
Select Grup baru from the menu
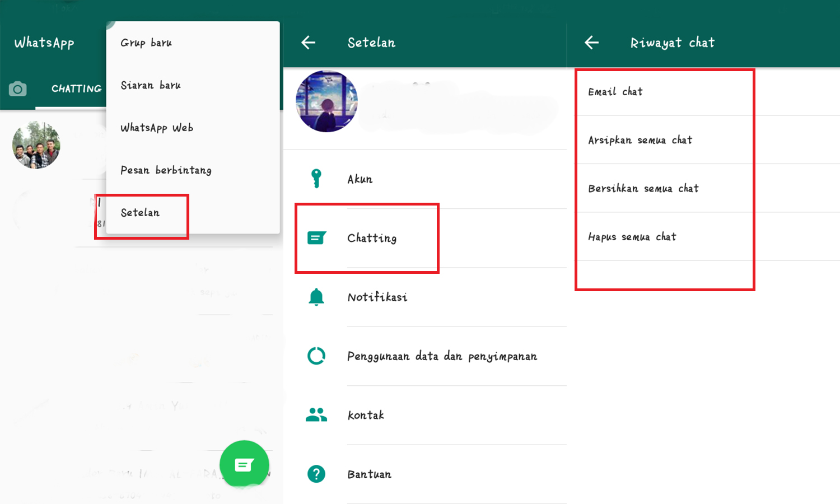[x=193, y=43]
